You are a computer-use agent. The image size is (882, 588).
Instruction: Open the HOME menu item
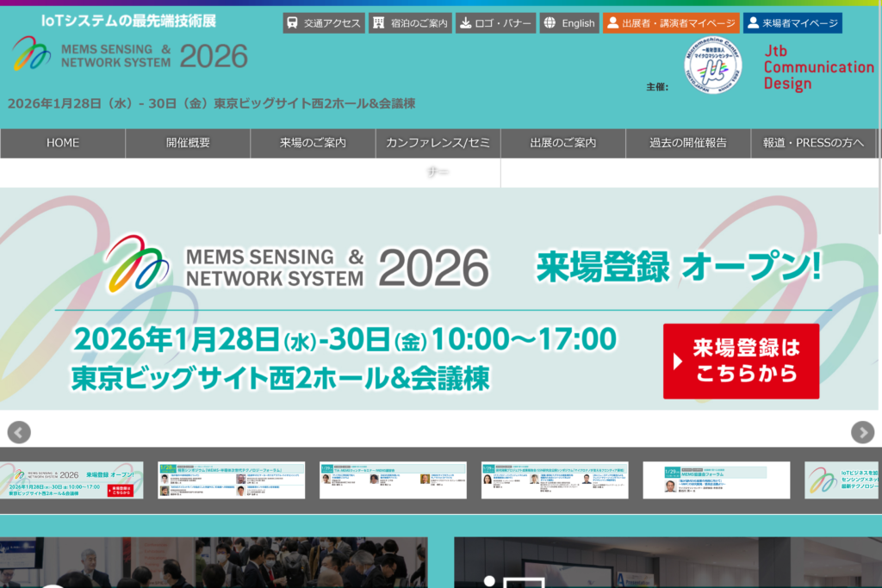click(63, 143)
